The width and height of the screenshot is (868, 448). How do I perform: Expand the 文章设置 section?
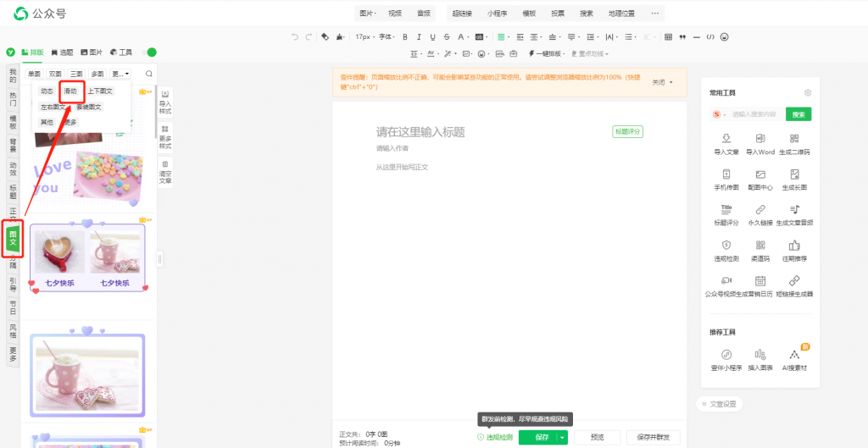coord(719,404)
